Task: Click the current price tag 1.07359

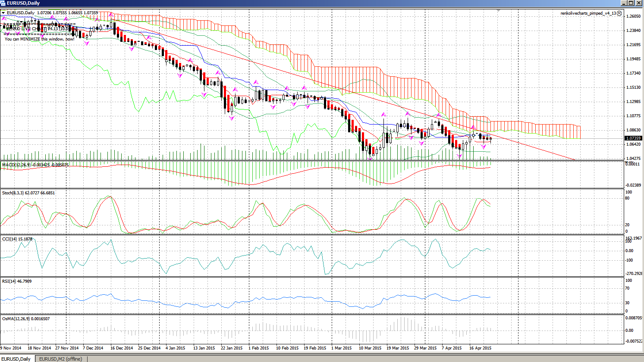Action: pyautogui.click(x=633, y=138)
